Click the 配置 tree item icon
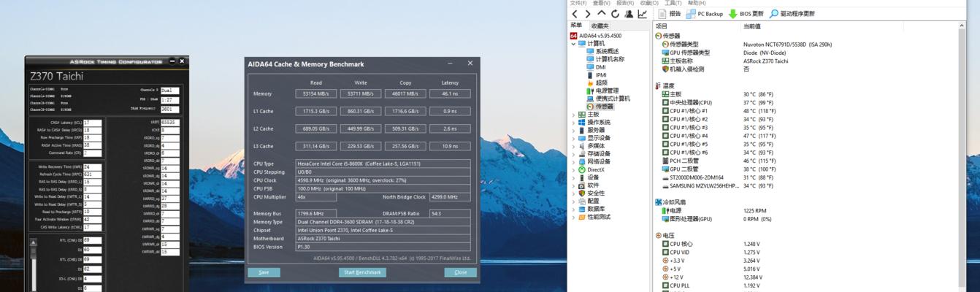Screen dimensions: 980x292 tap(582, 201)
